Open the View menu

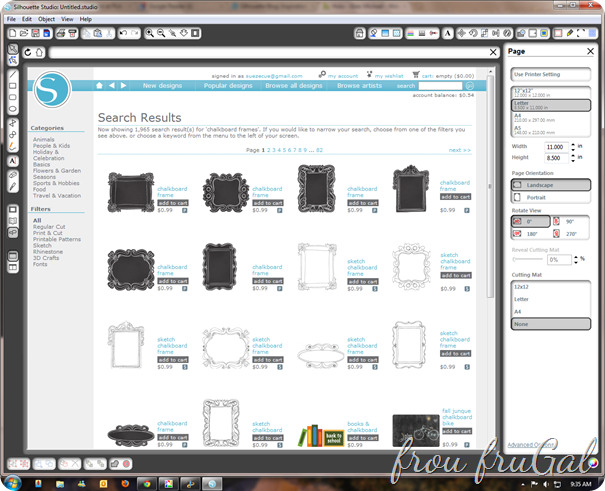[67, 19]
